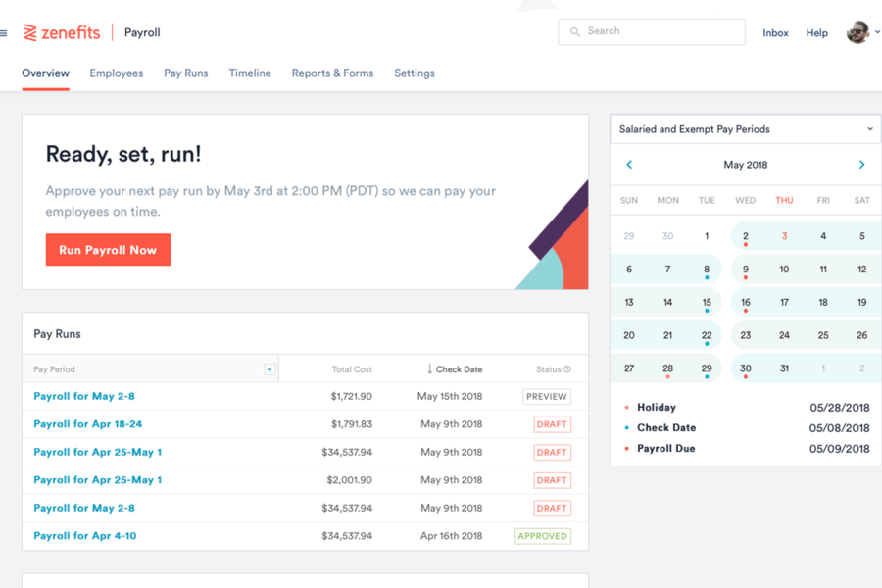Open Payroll Settings tab
The width and height of the screenshot is (882, 588).
[414, 73]
